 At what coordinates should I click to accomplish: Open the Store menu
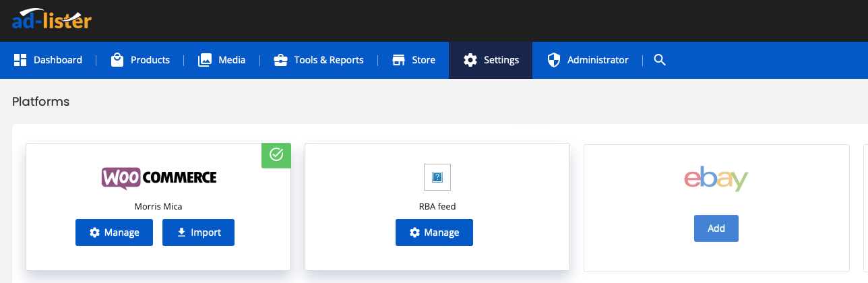[x=414, y=60]
